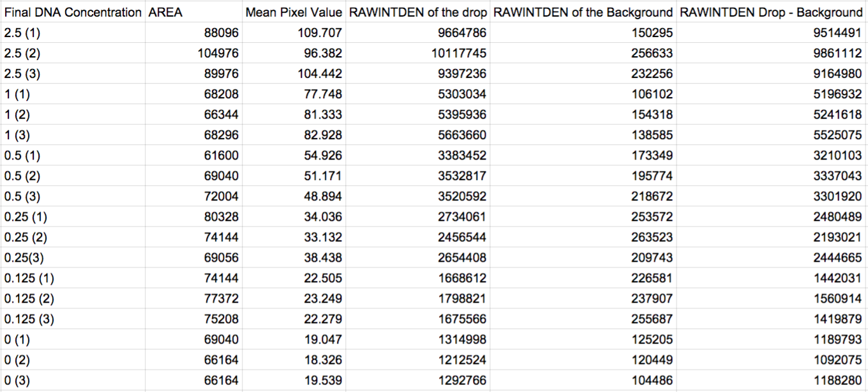Viewport: 868px width, 392px height.
Task: Click 'RAWINTDEN Drop - Background' header cell
Action: pyautogui.click(x=770, y=12)
